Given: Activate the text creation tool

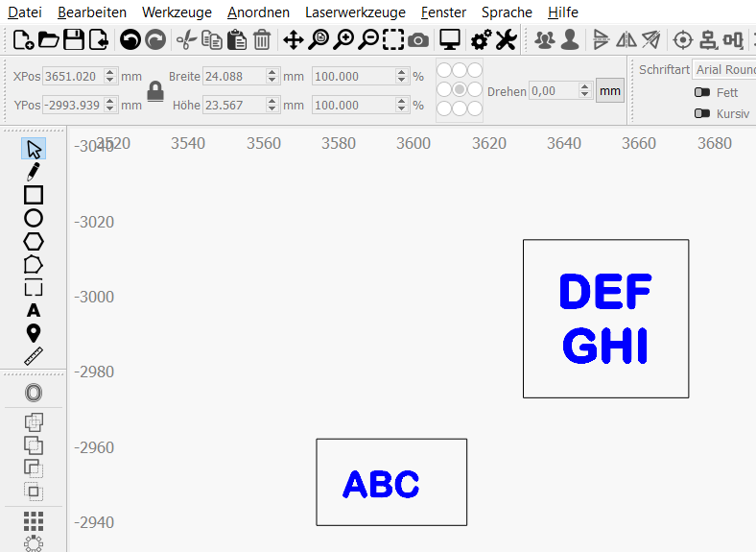Looking at the screenshot, I should [34, 310].
